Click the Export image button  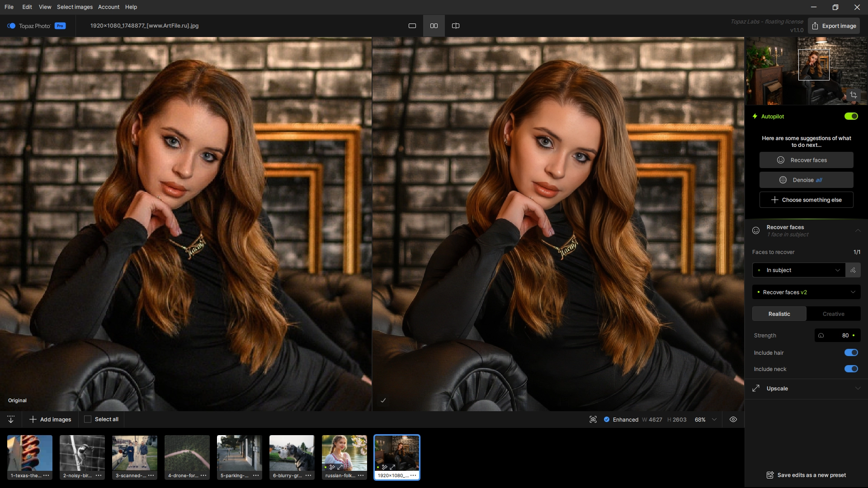point(834,26)
